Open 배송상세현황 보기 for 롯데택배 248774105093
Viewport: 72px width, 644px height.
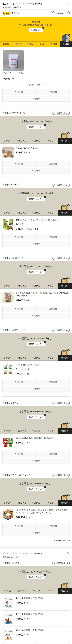[36, 272]
